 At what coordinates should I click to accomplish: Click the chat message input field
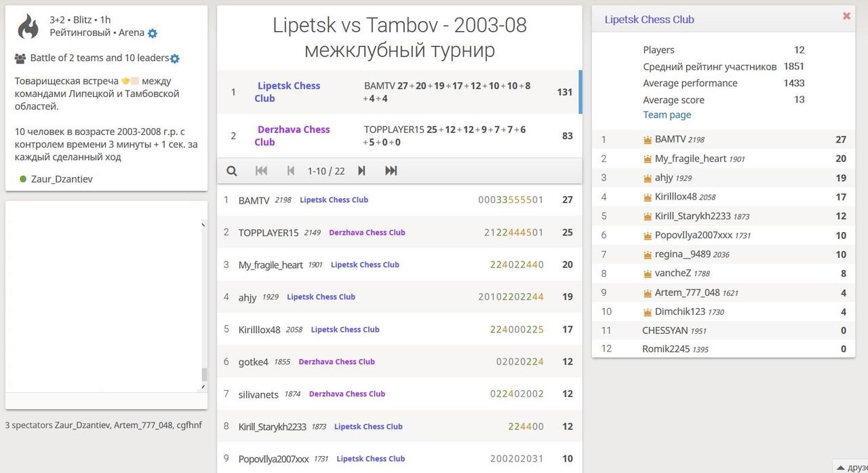pos(106,400)
